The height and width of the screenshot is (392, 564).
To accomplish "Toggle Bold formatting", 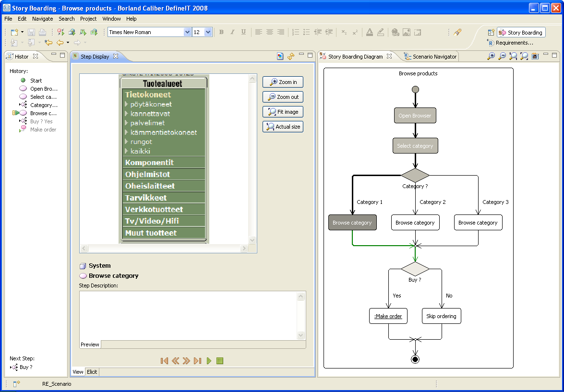I will pyautogui.click(x=222, y=32).
